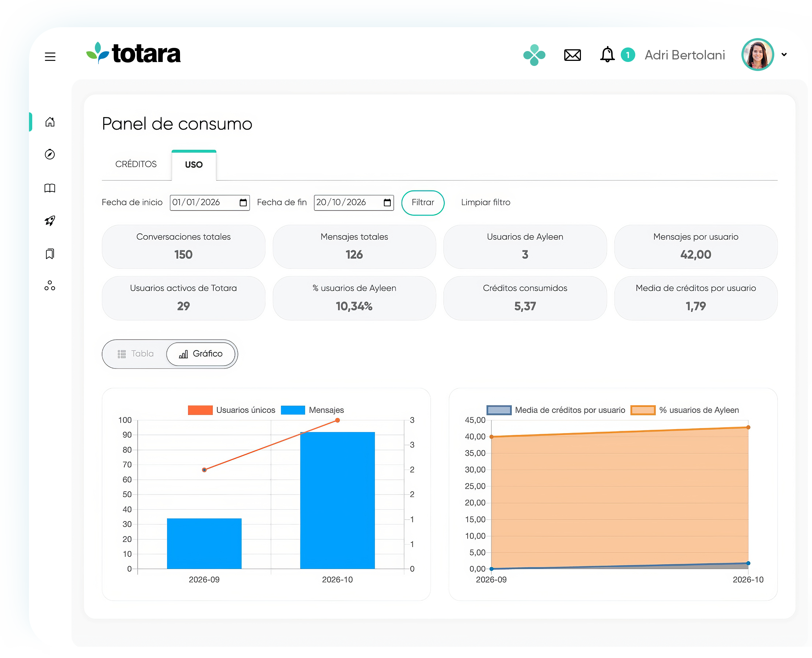Click the Créditos consumidos card
This screenshot has width=812, height=658.
pyautogui.click(x=525, y=298)
